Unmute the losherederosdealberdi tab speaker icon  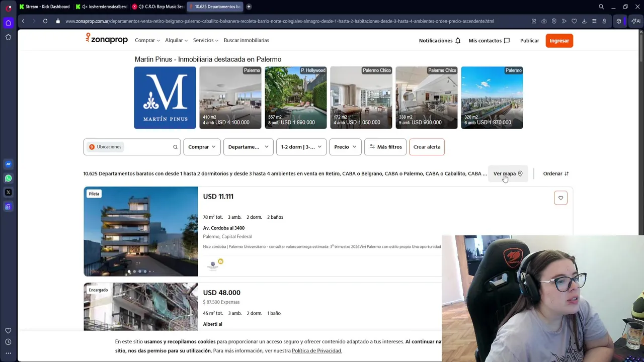click(x=85, y=7)
